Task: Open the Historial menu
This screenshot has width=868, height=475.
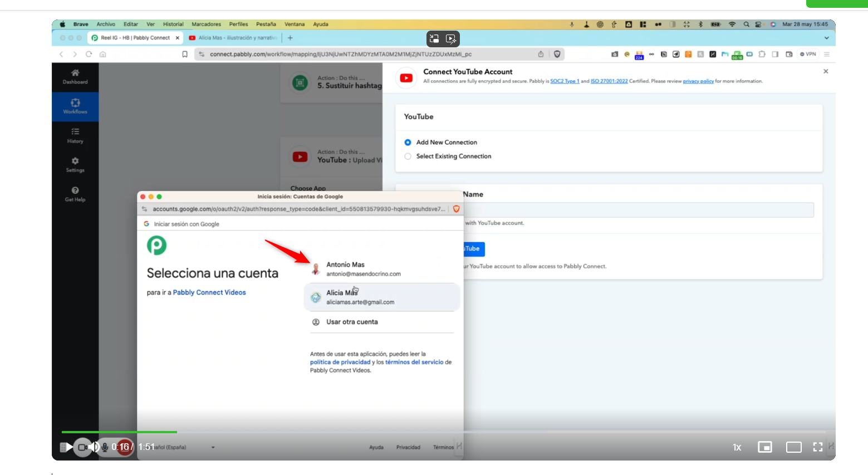Action: click(173, 25)
